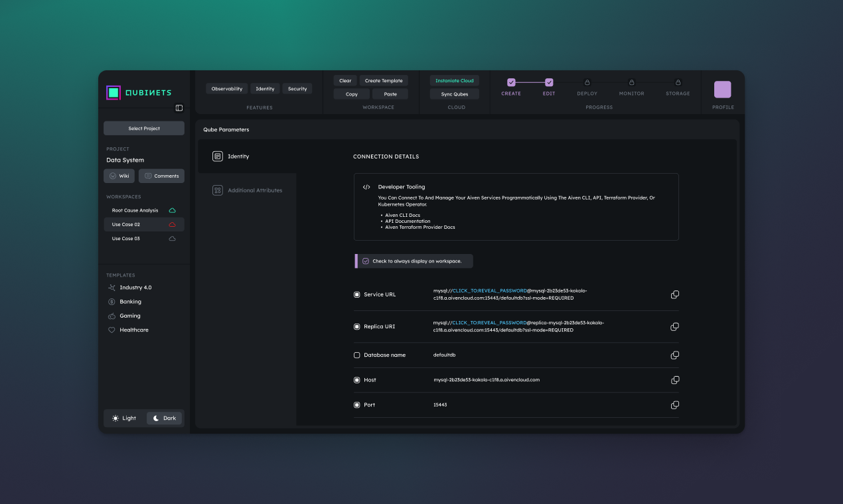Click the Security feature button
The image size is (843, 504).
click(297, 89)
